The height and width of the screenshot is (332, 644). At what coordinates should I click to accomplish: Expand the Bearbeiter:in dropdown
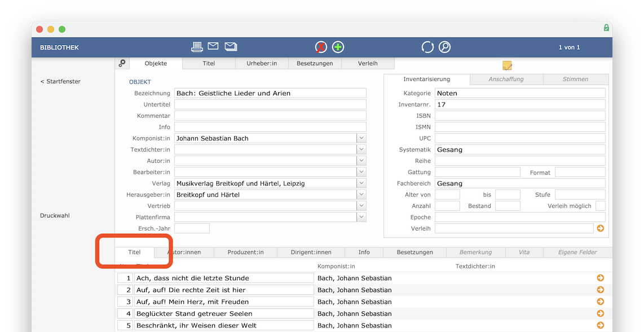pos(361,172)
